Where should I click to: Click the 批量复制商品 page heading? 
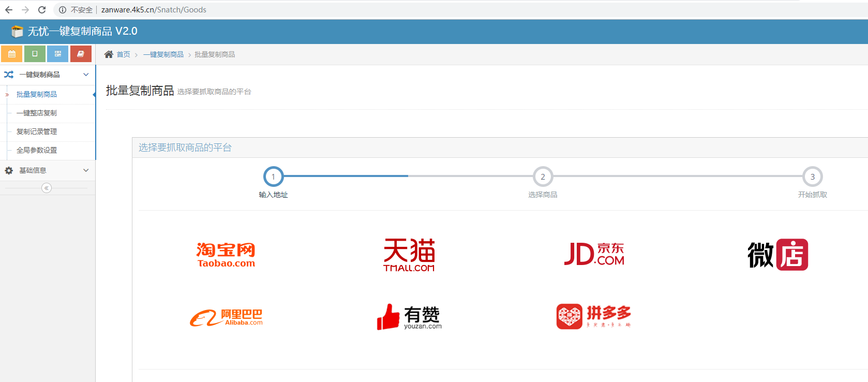tap(140, 91)
